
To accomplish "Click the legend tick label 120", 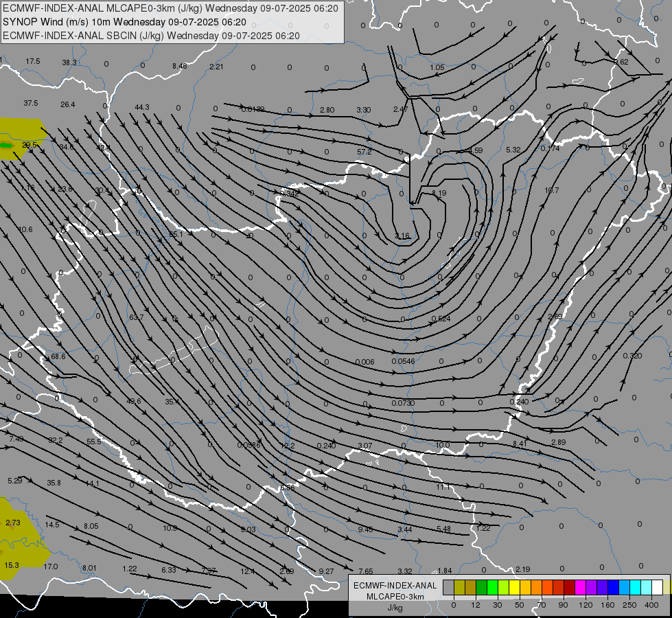I will click(586, 605).
